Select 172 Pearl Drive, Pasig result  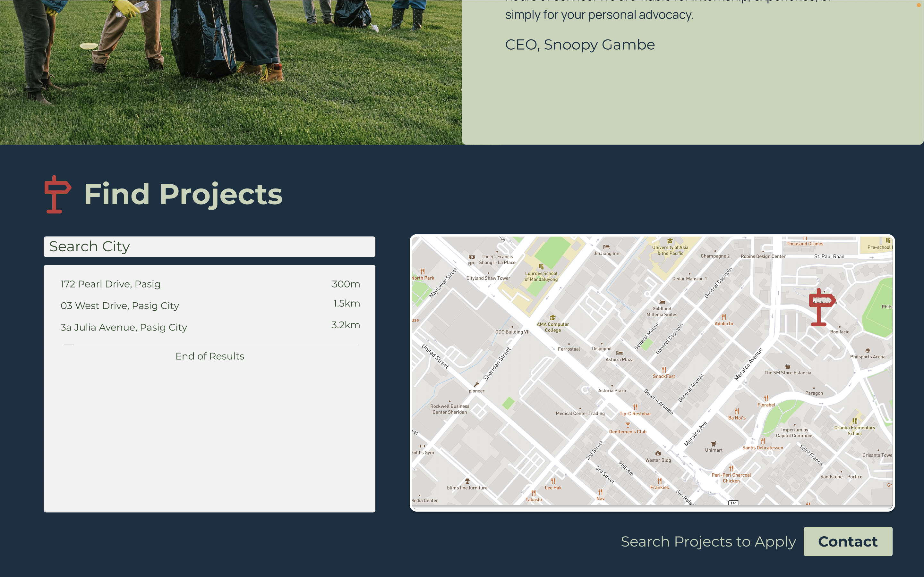coord(110,284)
